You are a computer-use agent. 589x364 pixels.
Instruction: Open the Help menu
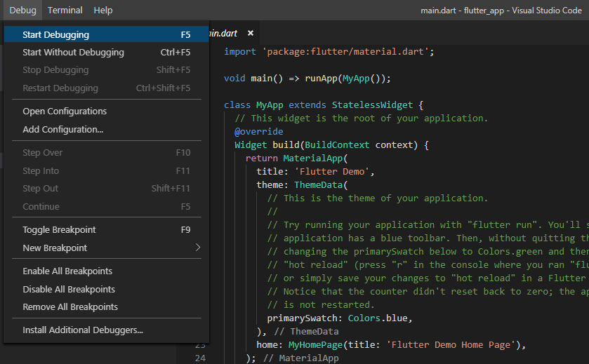[x=103, y=10]
